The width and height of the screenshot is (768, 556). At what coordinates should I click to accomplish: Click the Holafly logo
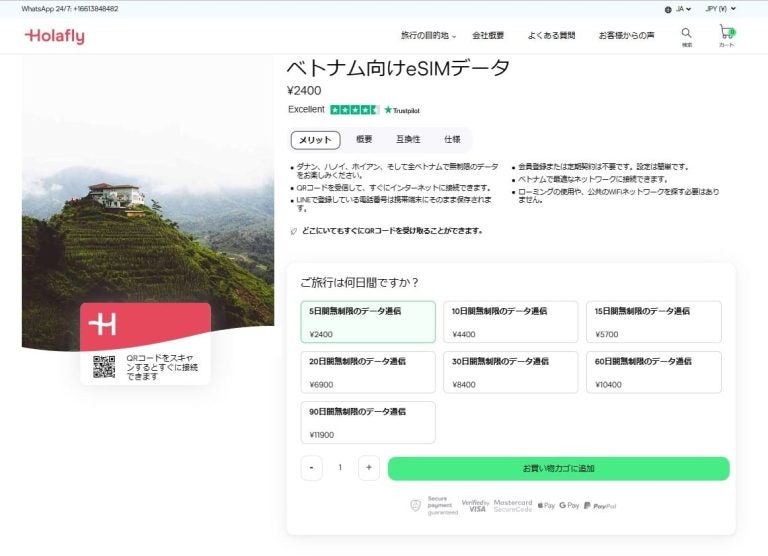click(x=54, y=36)
